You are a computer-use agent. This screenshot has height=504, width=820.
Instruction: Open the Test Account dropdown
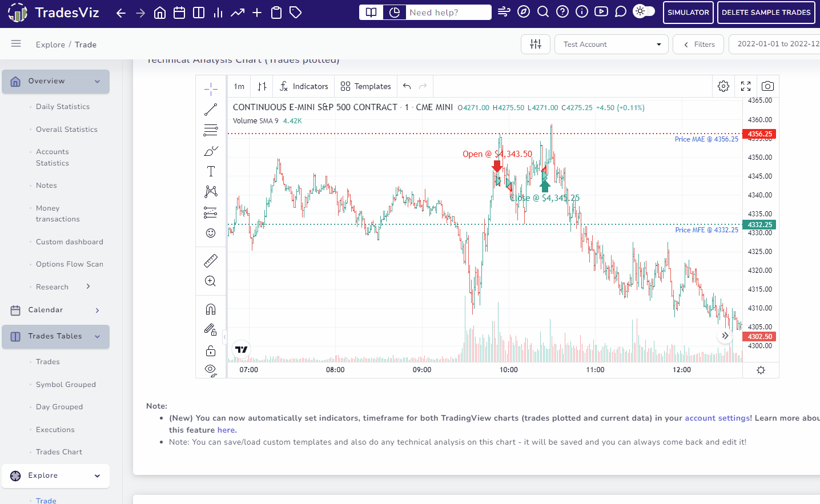[x=612, y=44]
